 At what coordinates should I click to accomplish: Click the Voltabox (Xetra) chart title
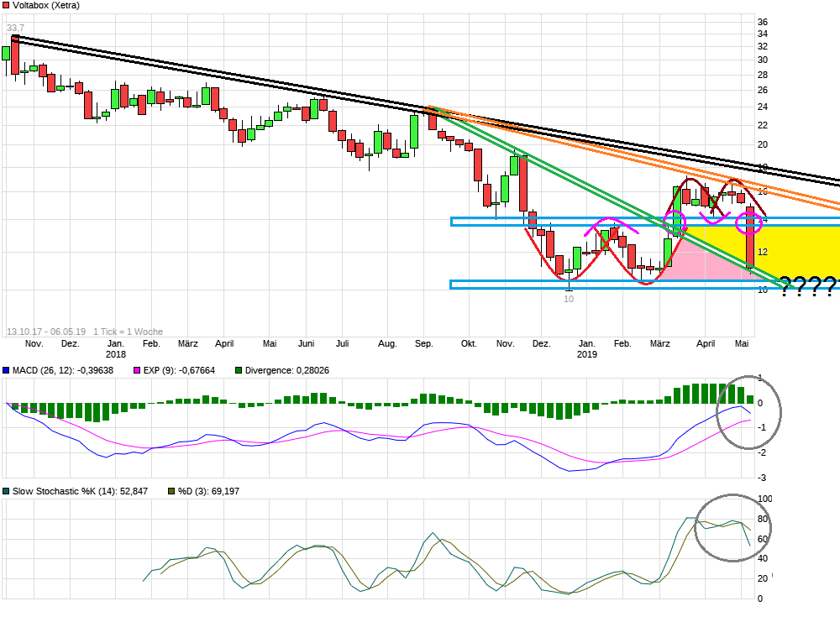pos(45,5)
